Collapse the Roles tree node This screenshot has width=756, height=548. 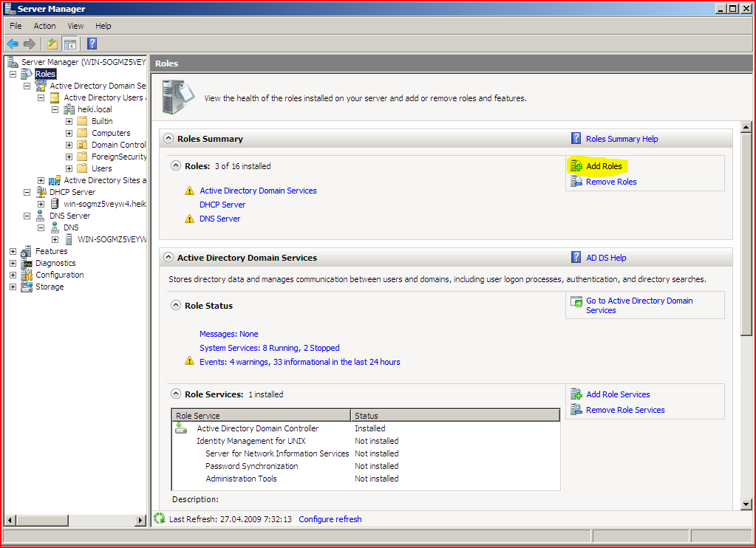tap(13, 74)
